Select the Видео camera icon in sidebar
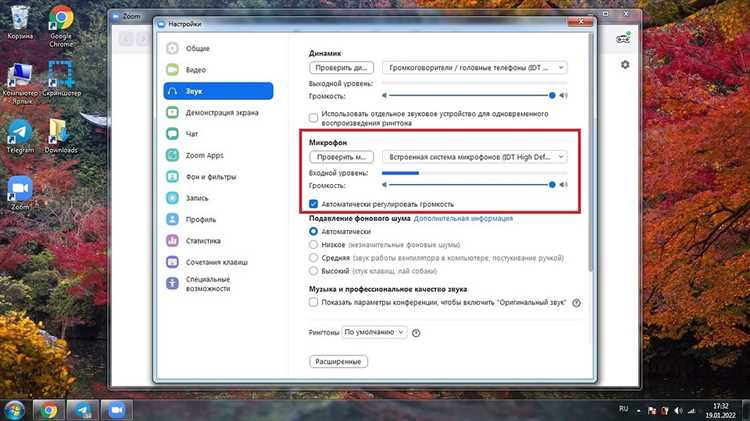This screenshot has width=750, height=421. (x=172, y=69)
